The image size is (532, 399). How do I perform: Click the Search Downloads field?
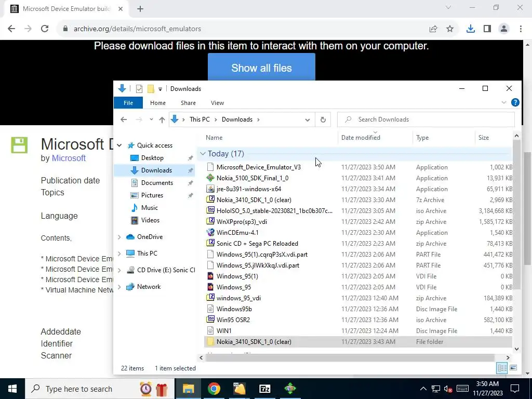point(426,119)
